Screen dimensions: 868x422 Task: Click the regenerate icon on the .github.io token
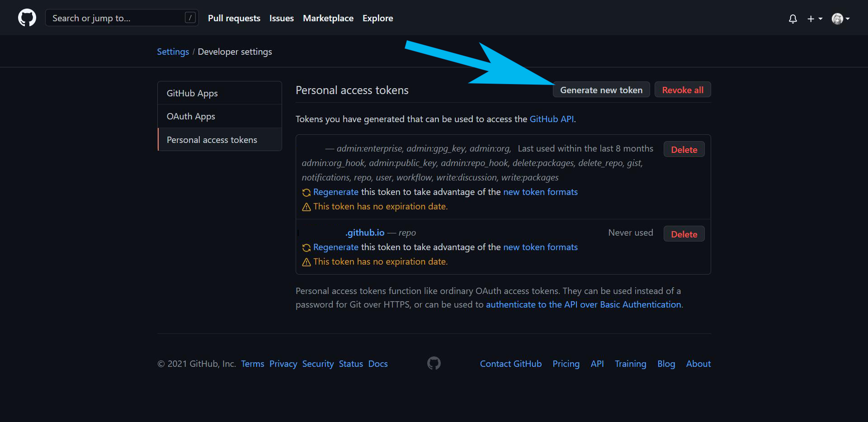pyautogui.click(x=307, y=247)
